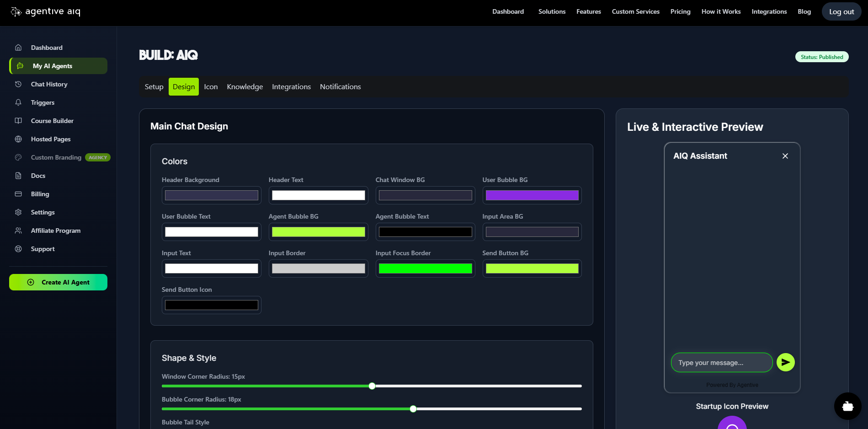Image resolution: width=868 pixels, height=429 pixels.
Task: Open Hosted Pages via the globe icon
Action: click(18, 139)
